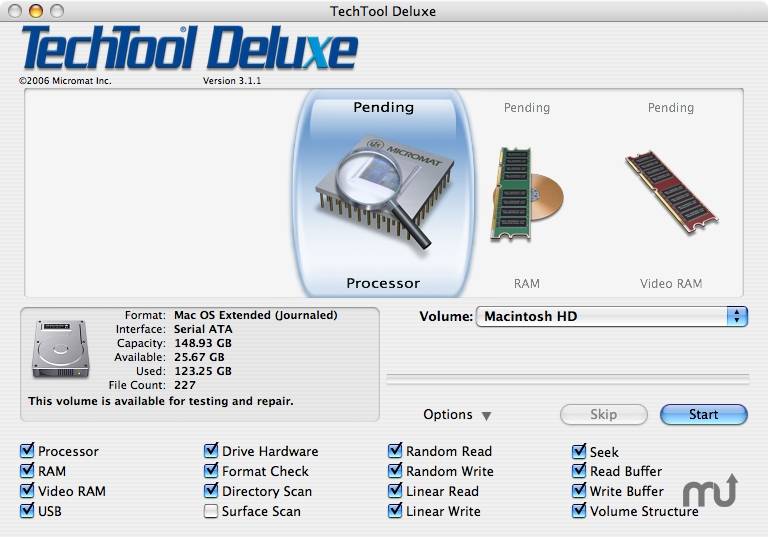Uncheck the Volume Structure checkbox
This screenshot has height=537, width=768.
click(579, 511)
